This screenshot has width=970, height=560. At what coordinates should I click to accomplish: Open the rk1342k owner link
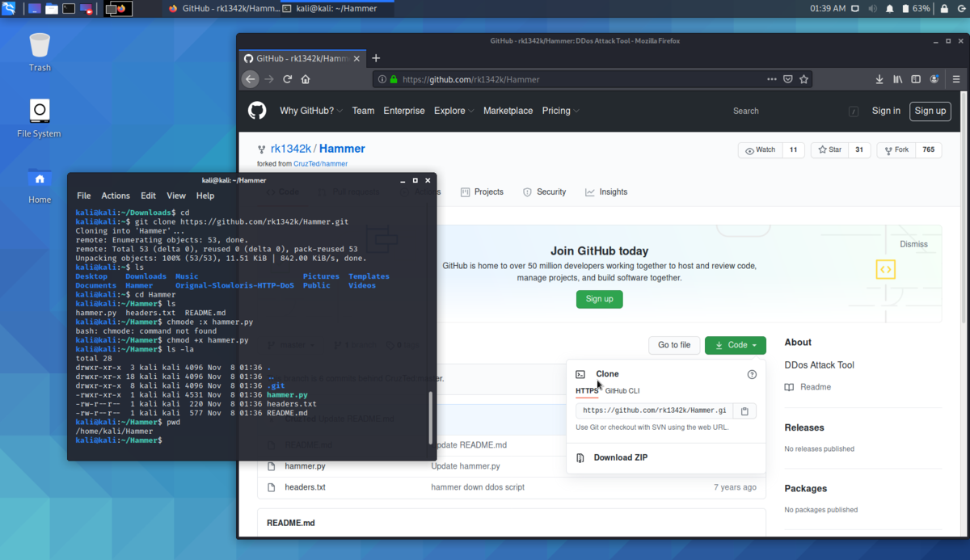pyautogui.click(x=291, y=149)
